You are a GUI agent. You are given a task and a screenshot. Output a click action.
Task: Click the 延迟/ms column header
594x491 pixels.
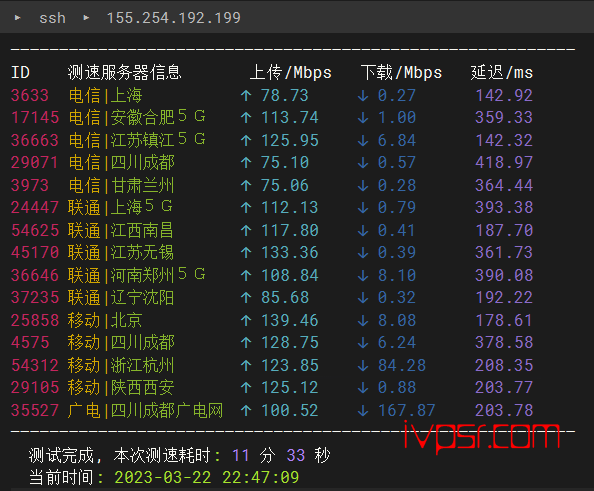tap(502, 72)
